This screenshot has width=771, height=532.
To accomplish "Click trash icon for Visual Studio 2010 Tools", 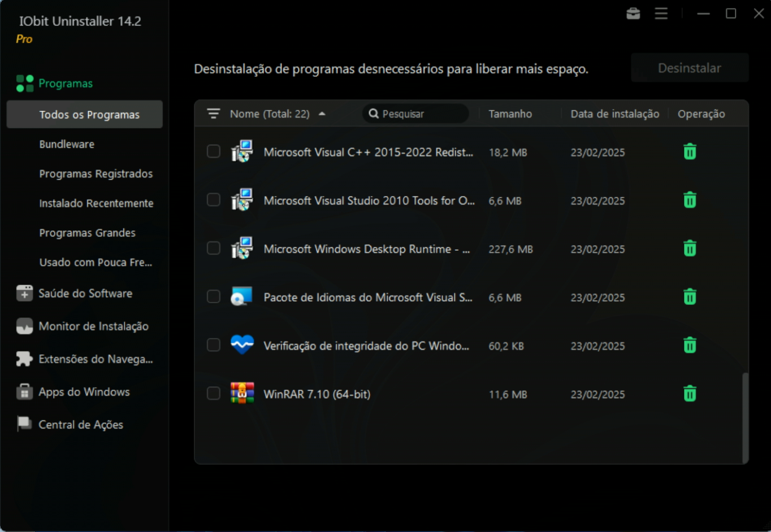I will pyautogui.click(x=690, y=200).
